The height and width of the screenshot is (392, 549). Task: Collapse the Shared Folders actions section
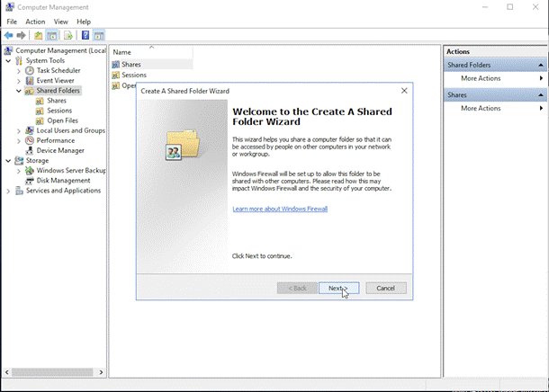coord(541,65)
